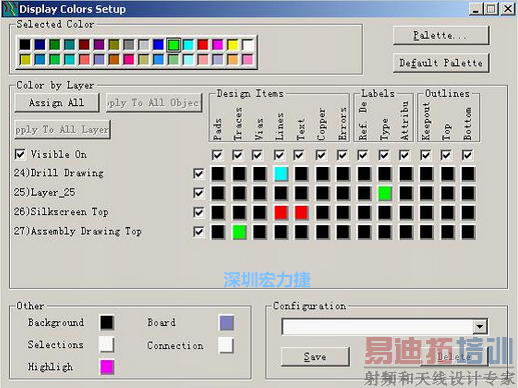
Task: Uncheck the Text column visibility checkbox
Action: pos(299,155)
